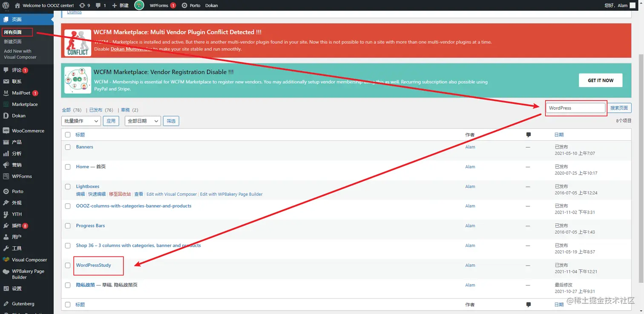Filter pages by 草稿 (2)
This screenshot has height=314, width=644.
coord(129,110)
